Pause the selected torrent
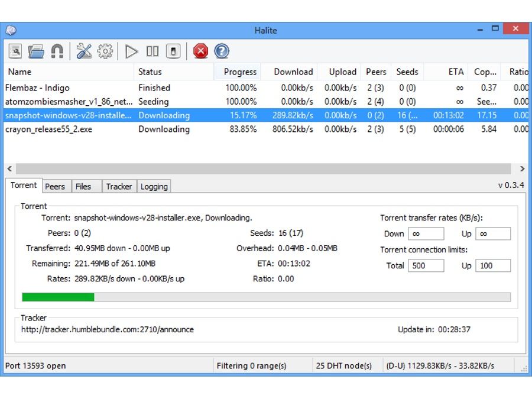This screenshot has width=532, height=399. click(152, 51)
